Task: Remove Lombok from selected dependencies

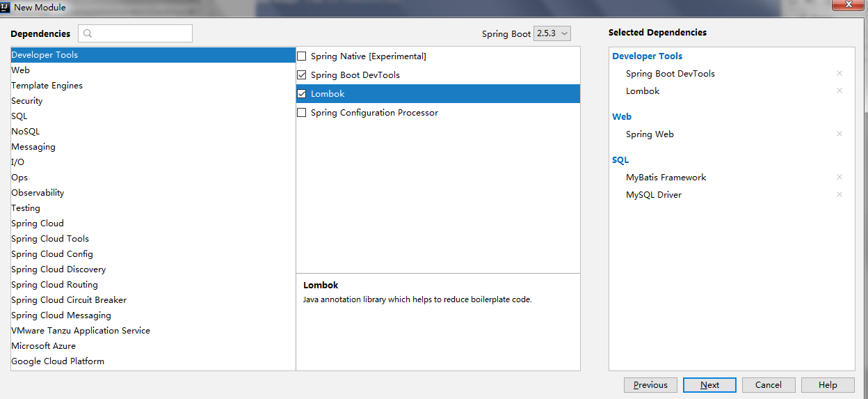Action: pyautogui.click(x=839, y=91)
